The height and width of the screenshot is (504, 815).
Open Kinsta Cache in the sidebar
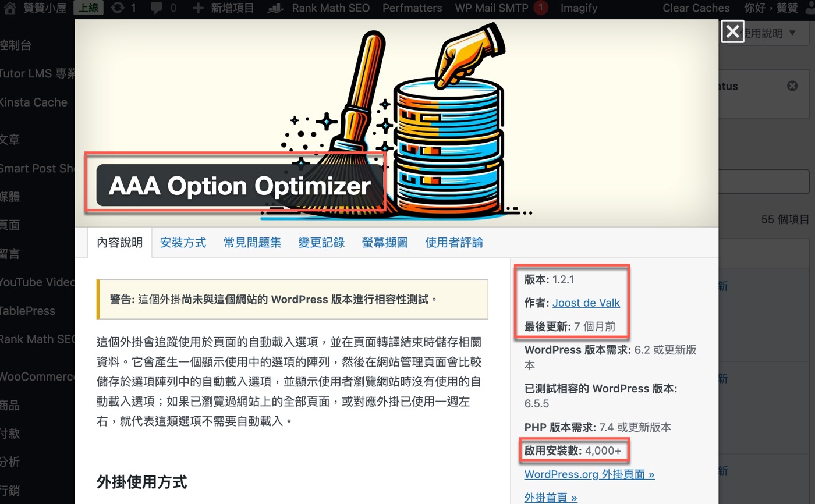click(34, 102)
